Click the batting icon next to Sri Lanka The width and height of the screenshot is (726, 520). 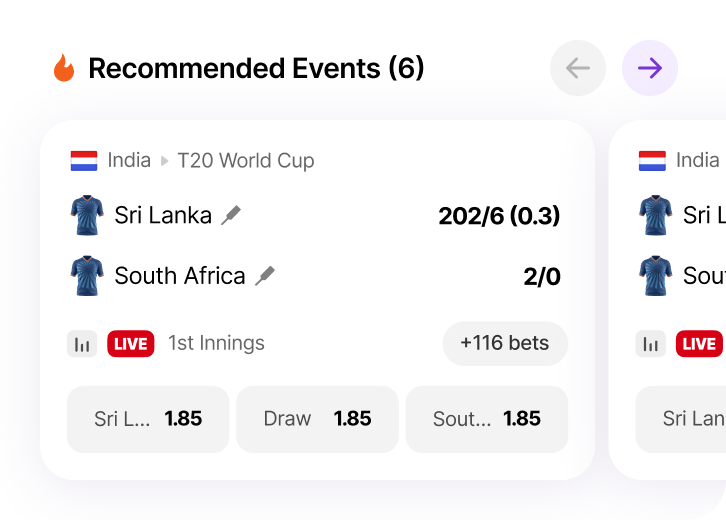(231, 215)
